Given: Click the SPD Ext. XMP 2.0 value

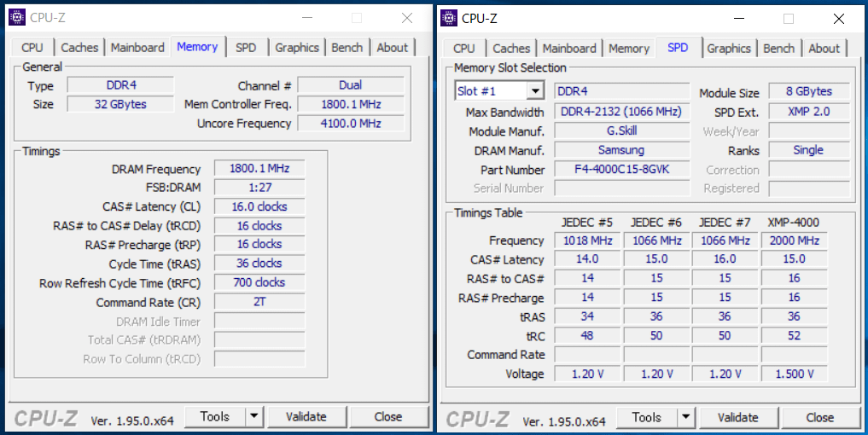Looking at the screenshot, I should coord(809,112).
